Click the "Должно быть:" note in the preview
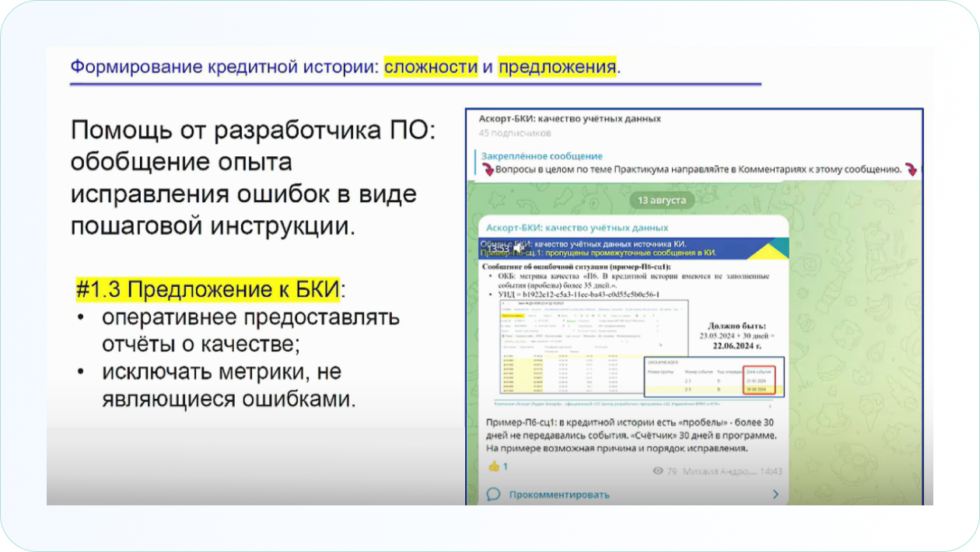This screenshot has height=552, width=980. [x=737, y=325]
